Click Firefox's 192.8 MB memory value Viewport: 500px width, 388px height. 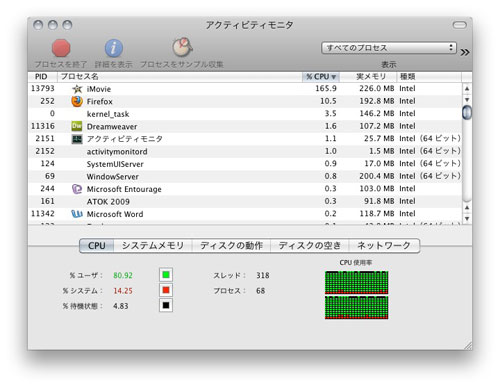(377, 101)
